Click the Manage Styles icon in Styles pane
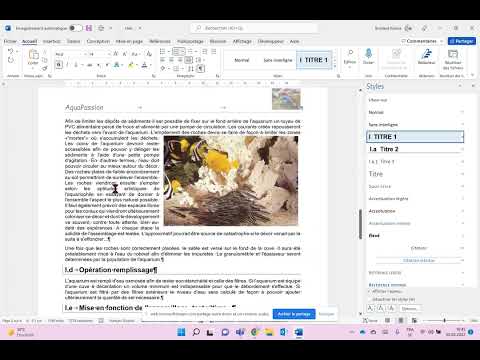Image resolution: width=480 pixels, height=360 pixels. (392, 309)
